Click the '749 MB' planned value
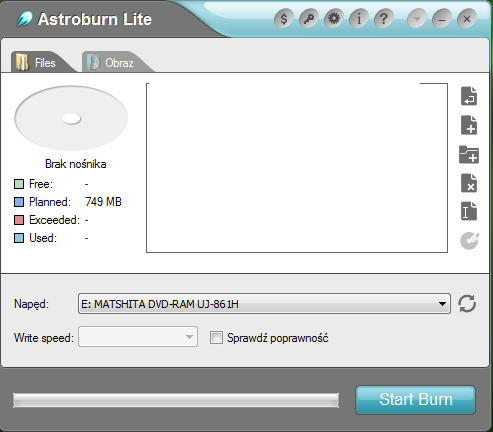This screenshot has height=432, width=493. [x=103, y=202]
